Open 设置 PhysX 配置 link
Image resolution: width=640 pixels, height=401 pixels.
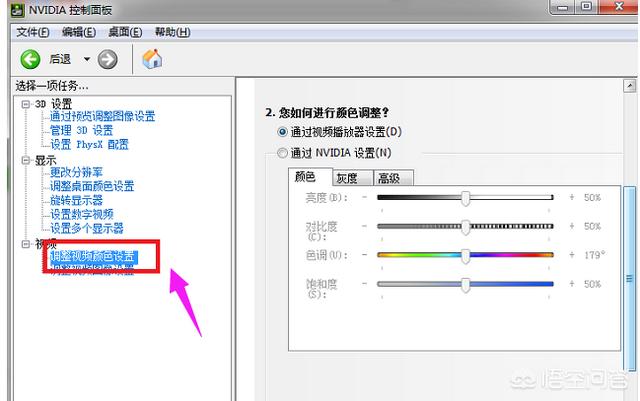(x=89, y=144)
